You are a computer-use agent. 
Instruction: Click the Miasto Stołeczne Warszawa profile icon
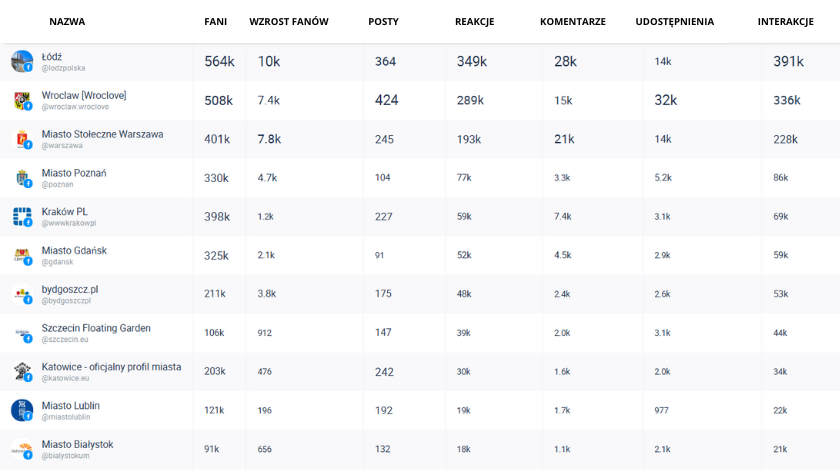22,139
